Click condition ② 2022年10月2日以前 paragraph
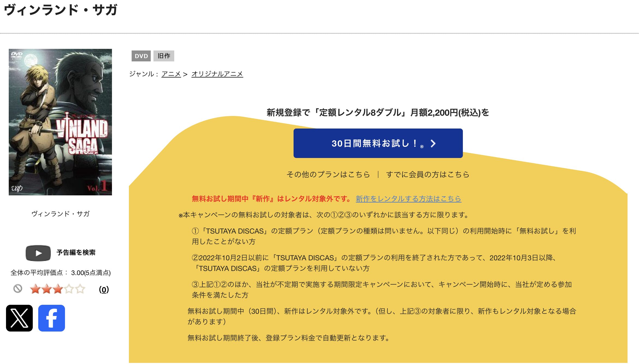 [374, 263]
